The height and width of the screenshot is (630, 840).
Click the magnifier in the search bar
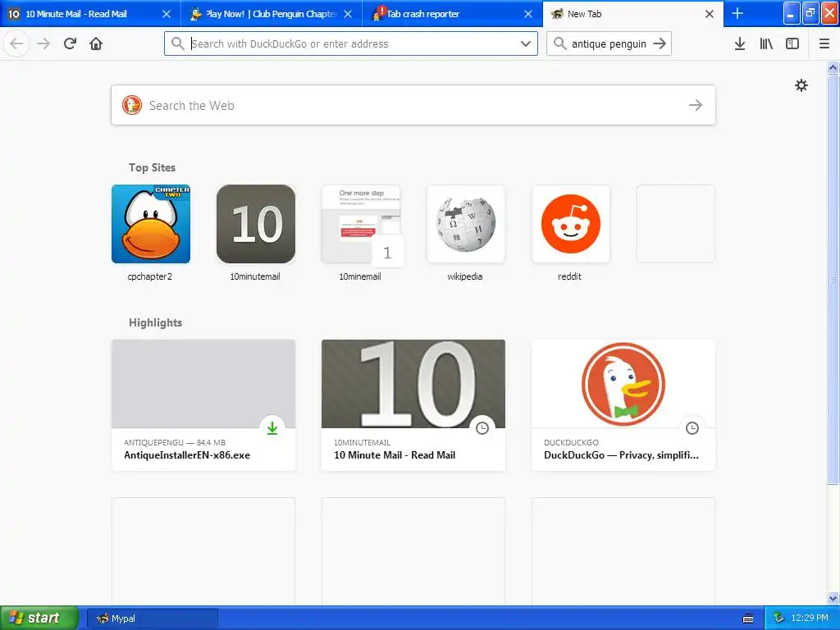pyautogui.click(x=559, y=43)
